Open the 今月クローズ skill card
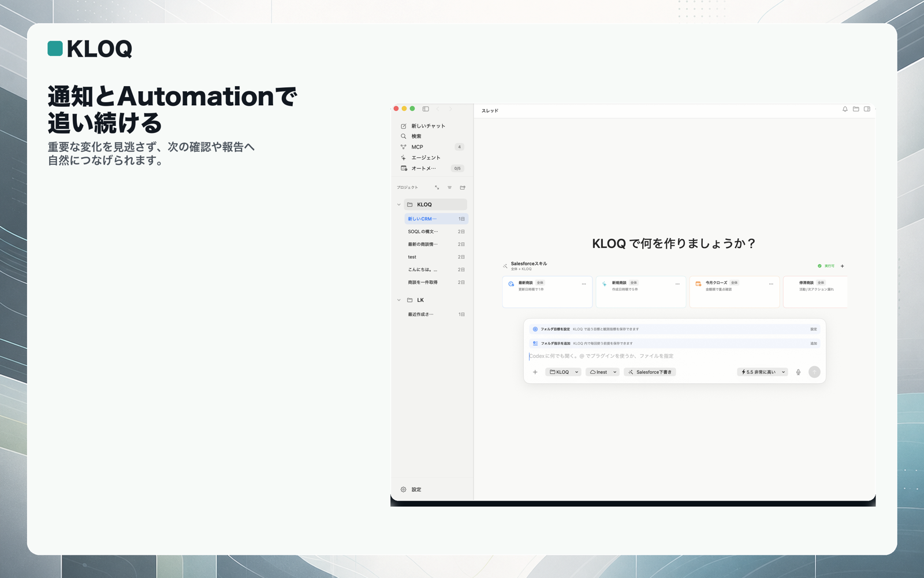Viewport: 924px width, 578px height. [735, 292]
